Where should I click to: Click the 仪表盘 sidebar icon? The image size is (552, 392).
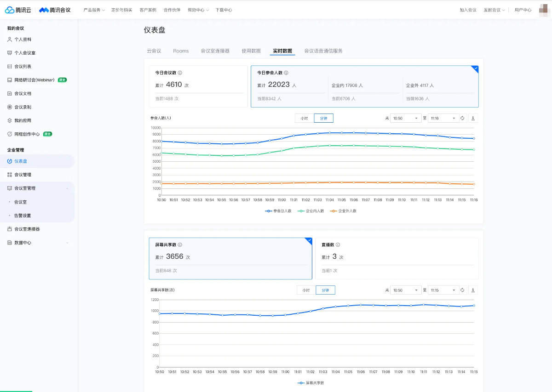pyautogui.click(x=10, y=161)
